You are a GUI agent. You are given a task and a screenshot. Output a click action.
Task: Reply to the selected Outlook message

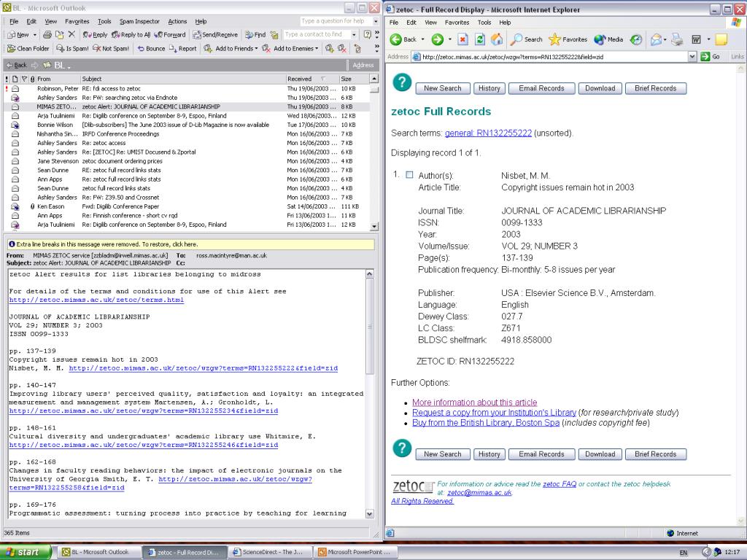tap(95, 35)
